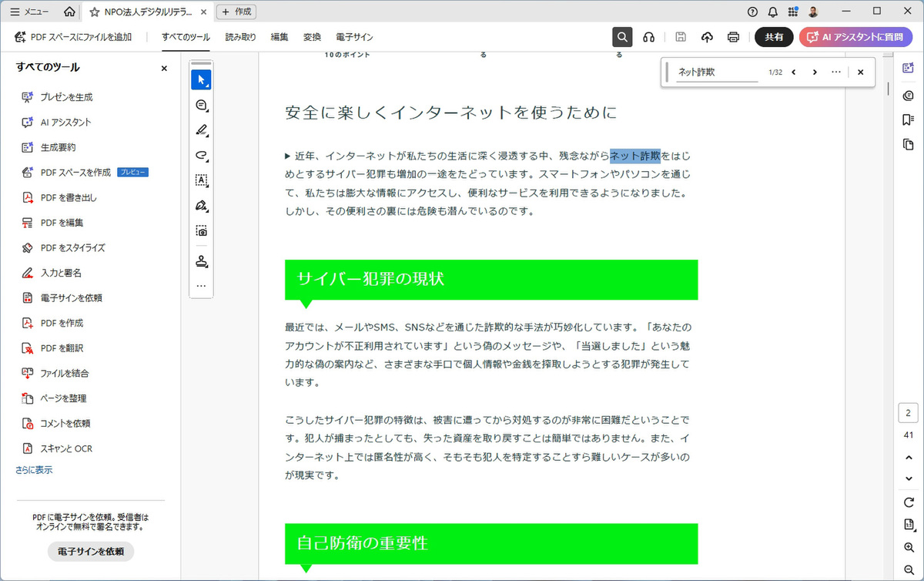Click the save floppy disk icon
924x581 pixels.
pos(681,37)
